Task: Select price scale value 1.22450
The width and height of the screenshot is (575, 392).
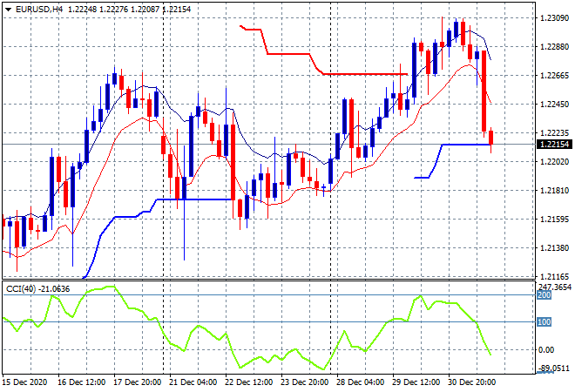Action: point(555,105)
